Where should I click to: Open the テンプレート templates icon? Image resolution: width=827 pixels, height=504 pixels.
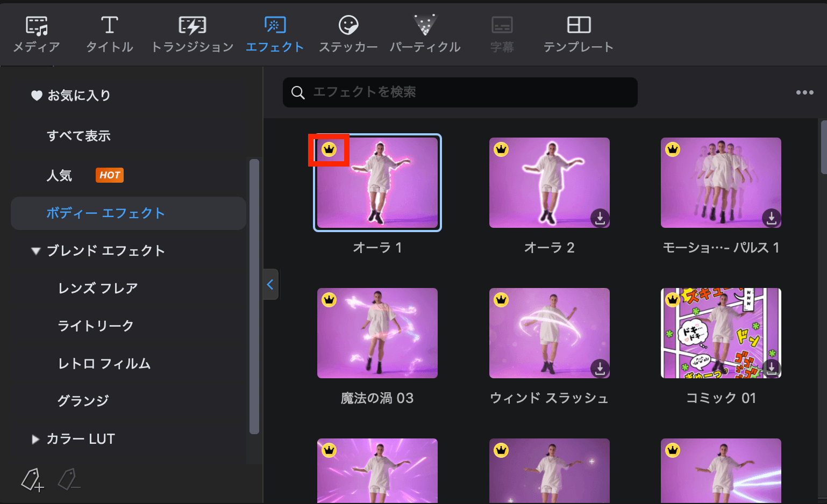point(578,26)
